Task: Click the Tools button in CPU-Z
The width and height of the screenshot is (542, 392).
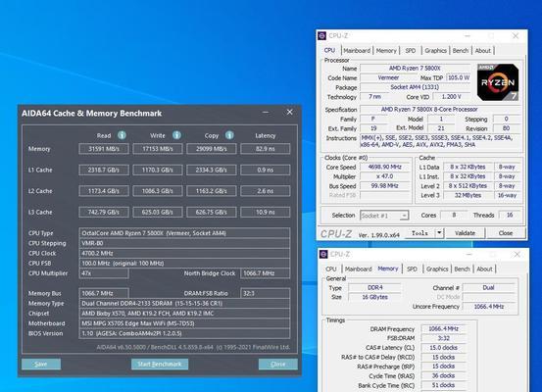Action: click(419, 233)
